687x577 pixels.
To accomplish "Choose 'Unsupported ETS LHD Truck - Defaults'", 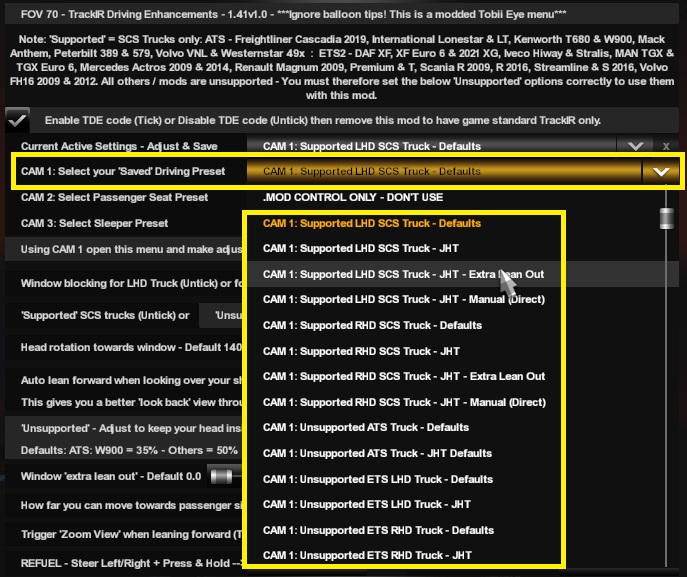I will pyautogui.click(x=378, y=479).
